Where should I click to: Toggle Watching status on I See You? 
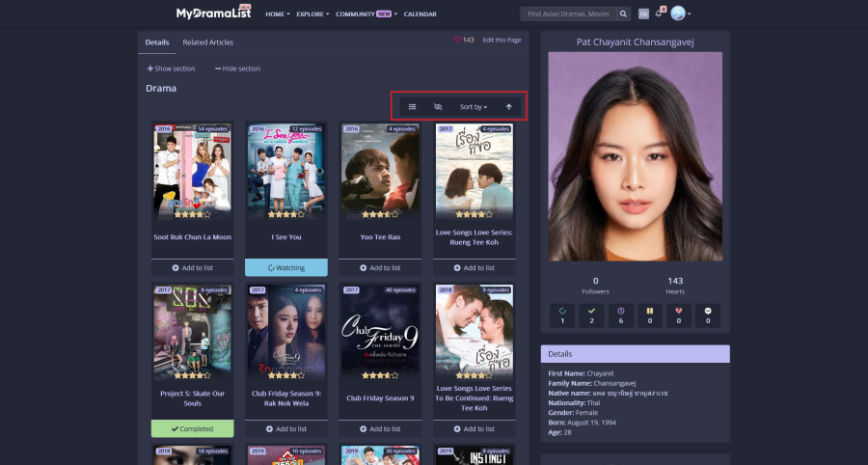coord(286,267)
